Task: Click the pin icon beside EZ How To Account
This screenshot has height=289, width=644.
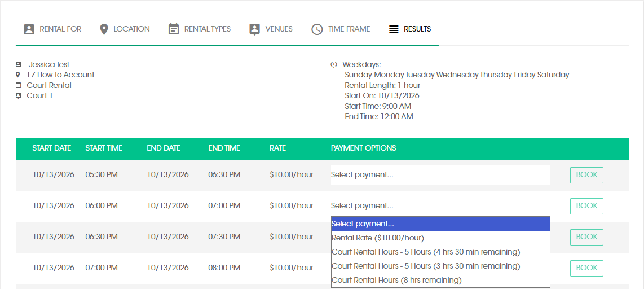Action: pyautogui.click(x=17, y=75)
